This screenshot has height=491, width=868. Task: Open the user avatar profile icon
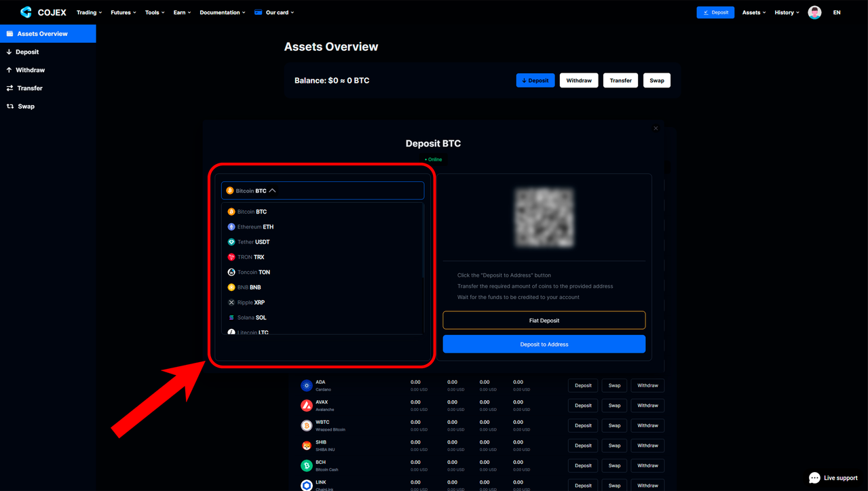[814, 12]
